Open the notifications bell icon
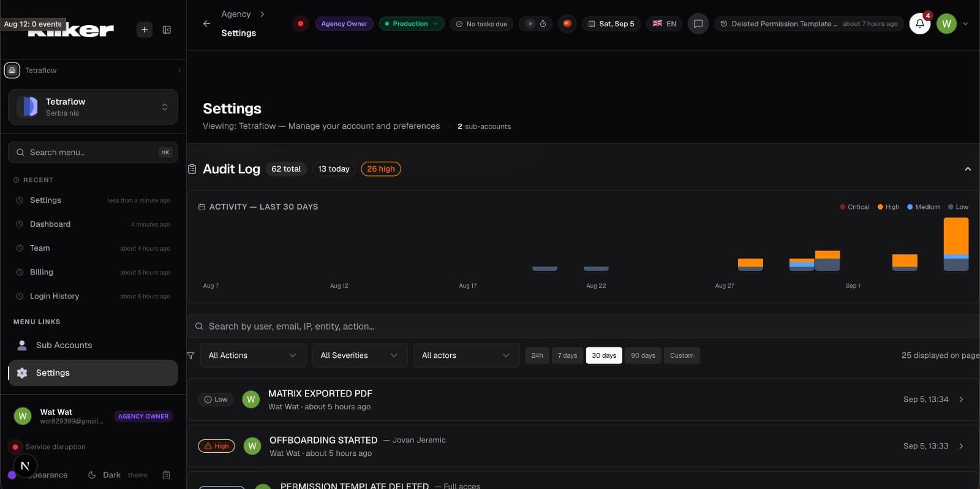This screenshot has width=980, height=489. 920,24
